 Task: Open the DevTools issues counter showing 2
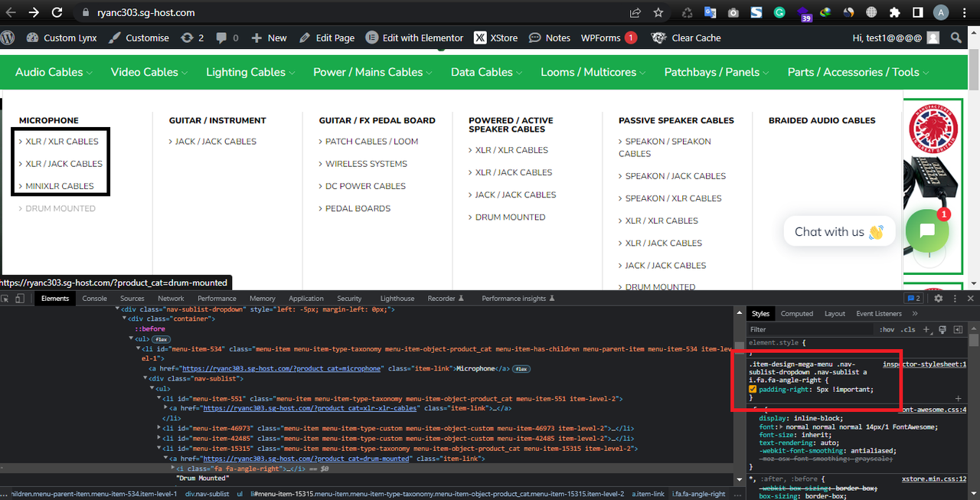[x=913, y=298]
